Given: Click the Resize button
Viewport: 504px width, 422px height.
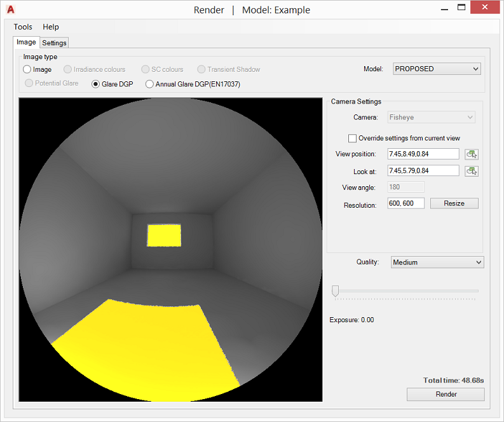Looking at the screenshot, I should coord(454,203).
